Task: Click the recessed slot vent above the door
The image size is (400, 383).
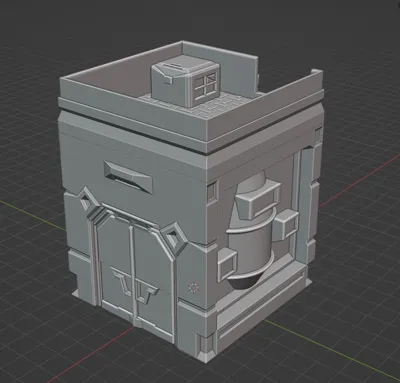Action: [128, 178]
